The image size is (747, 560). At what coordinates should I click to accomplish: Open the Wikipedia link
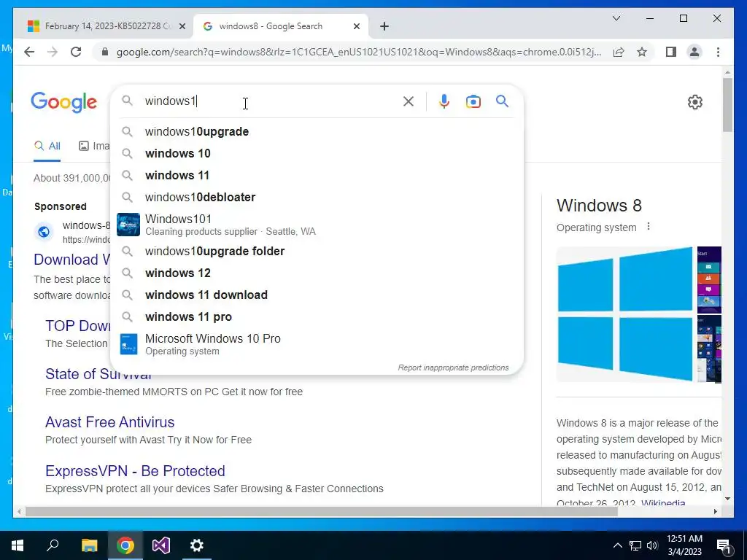point(662,503)
